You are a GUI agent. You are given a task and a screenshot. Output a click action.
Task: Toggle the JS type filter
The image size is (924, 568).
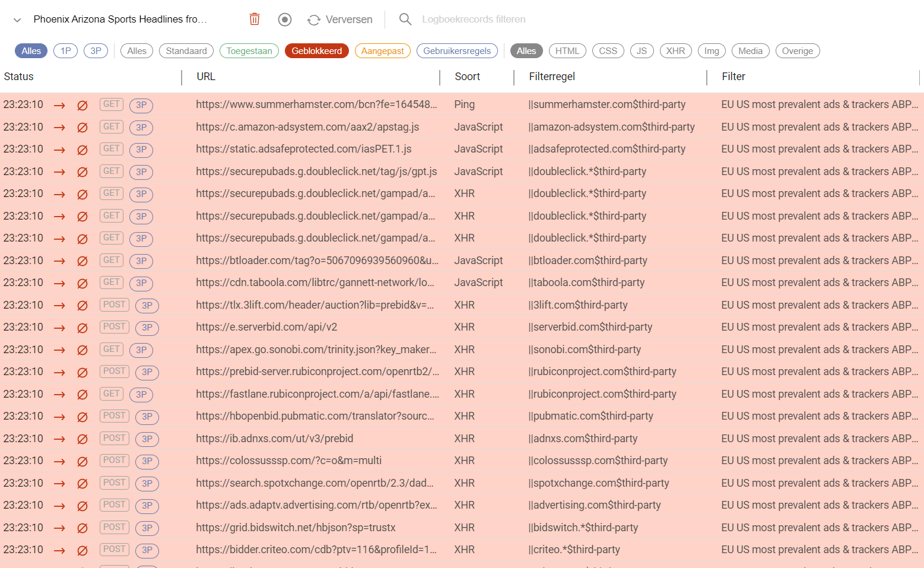tap(642, 51)
